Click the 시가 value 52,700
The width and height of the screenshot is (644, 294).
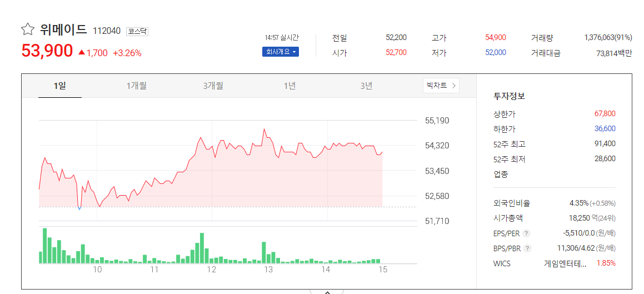click(x=396, y=53)
